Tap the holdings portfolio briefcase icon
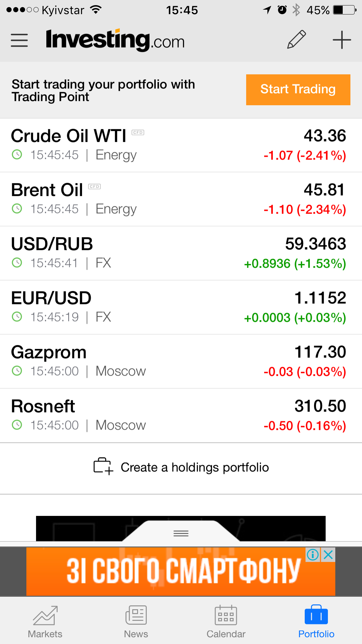Viewport: 362px width, 644px height. pos(103,466)
